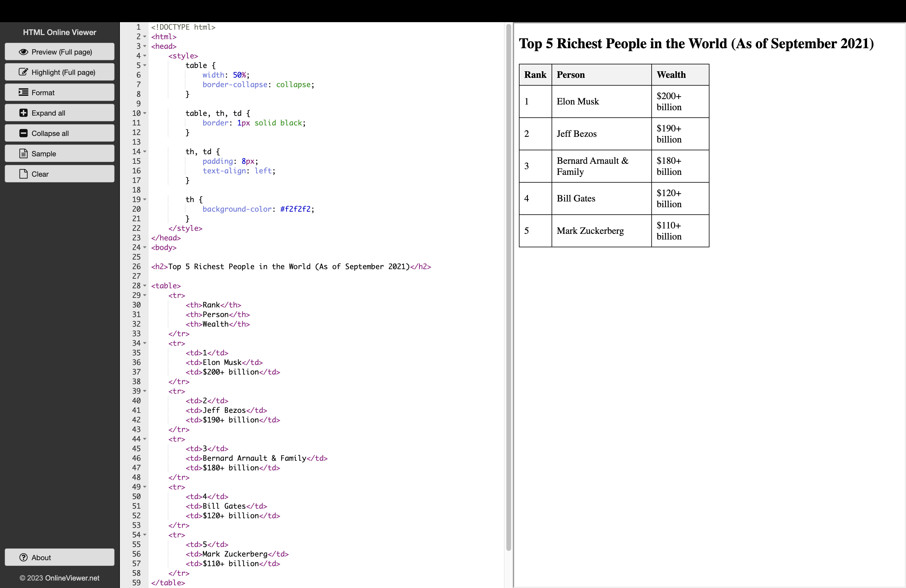Open the About dialog
The height and width of the screenshot is (588, 906).
(59, 557)
